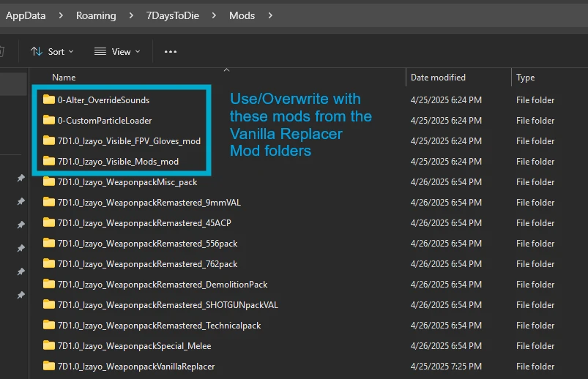Select the WeaponpackRemastered_Technicalpack folder icon
Image resolution: width=588 pixels, height=379 pixels.
[49, 326]
